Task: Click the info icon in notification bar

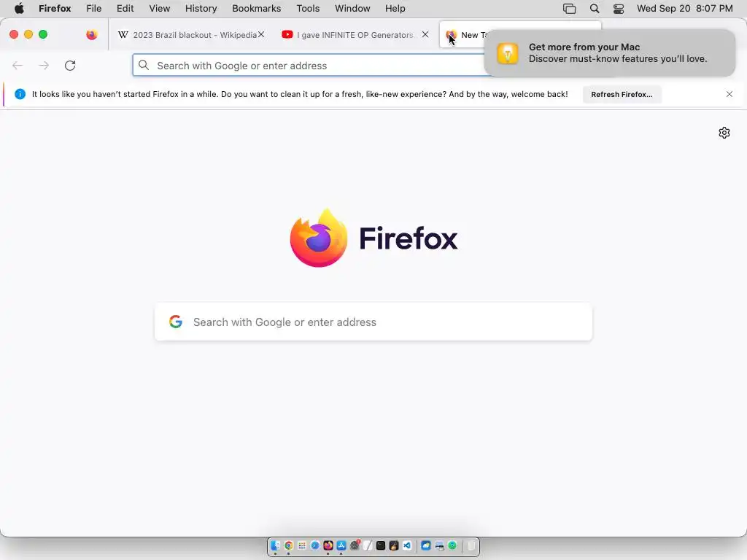Action: coord(20,94)
